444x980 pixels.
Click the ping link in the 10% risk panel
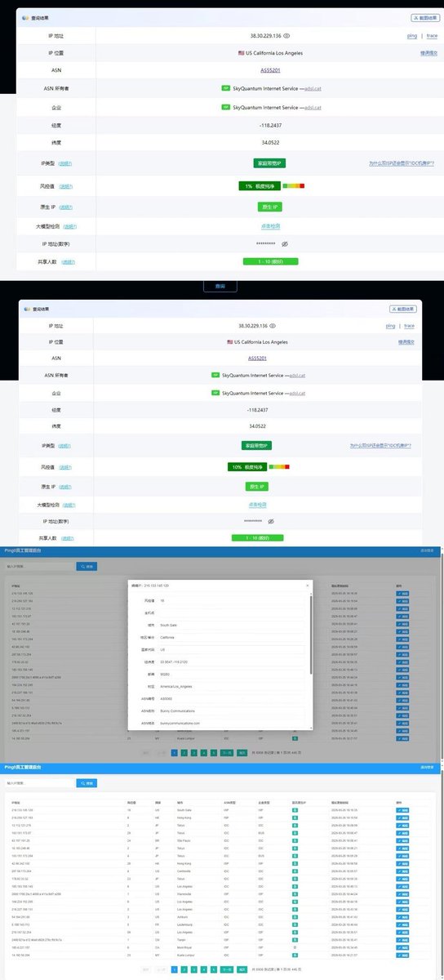point(391,325)
